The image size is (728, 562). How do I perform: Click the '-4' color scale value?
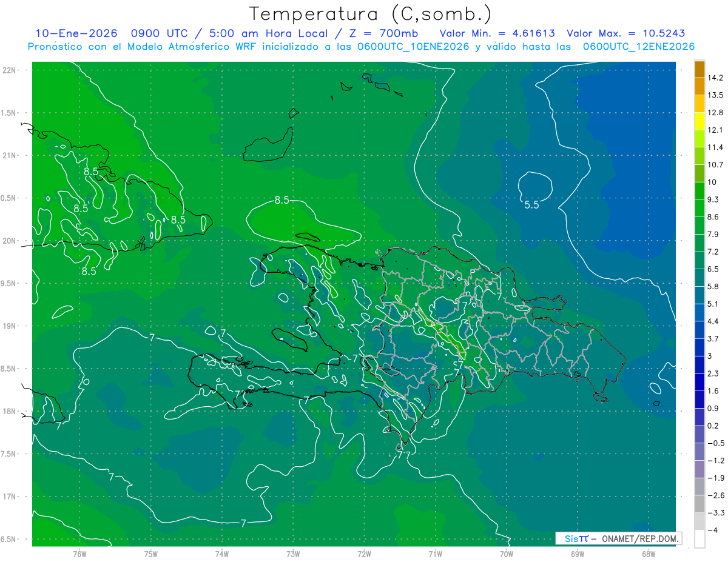712,530
